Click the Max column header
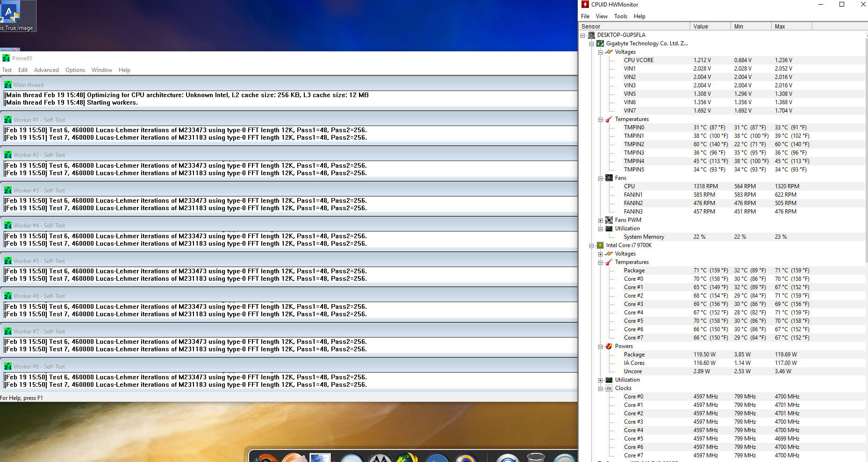The width and height of the screenshot is (868, 462). 792,27
